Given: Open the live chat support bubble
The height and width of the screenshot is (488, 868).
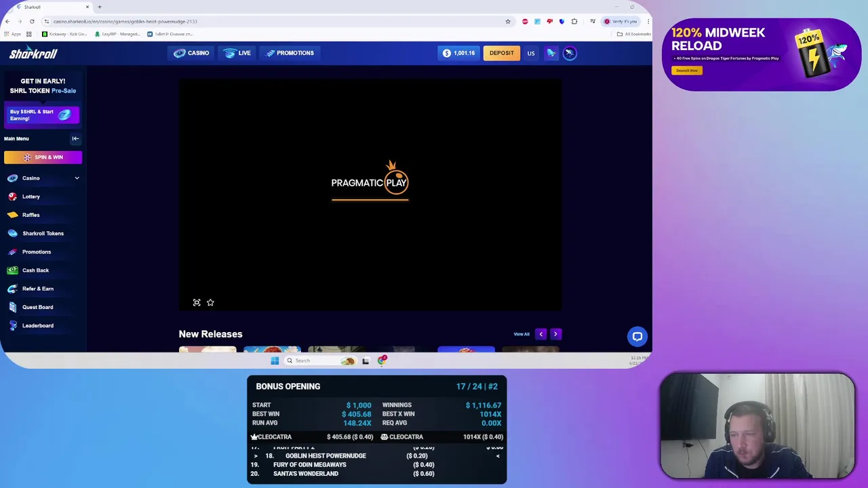Looking at the screenshot, I should click(x=637, y=336).
